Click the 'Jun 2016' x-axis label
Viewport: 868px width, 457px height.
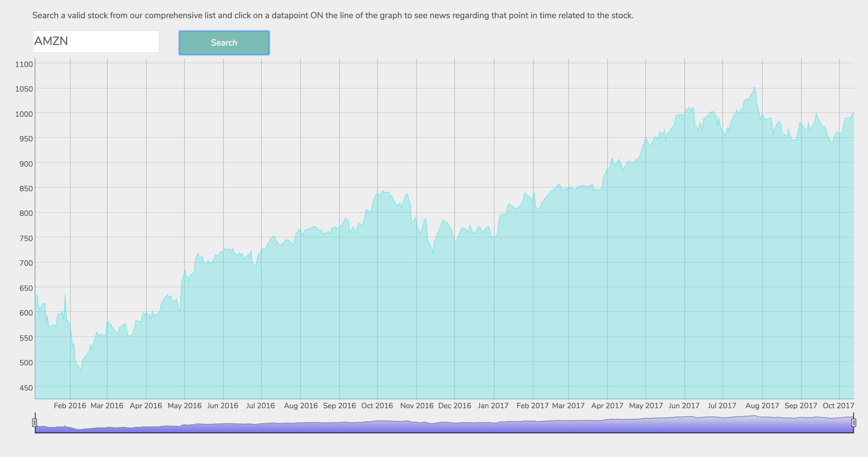[222, 405]
